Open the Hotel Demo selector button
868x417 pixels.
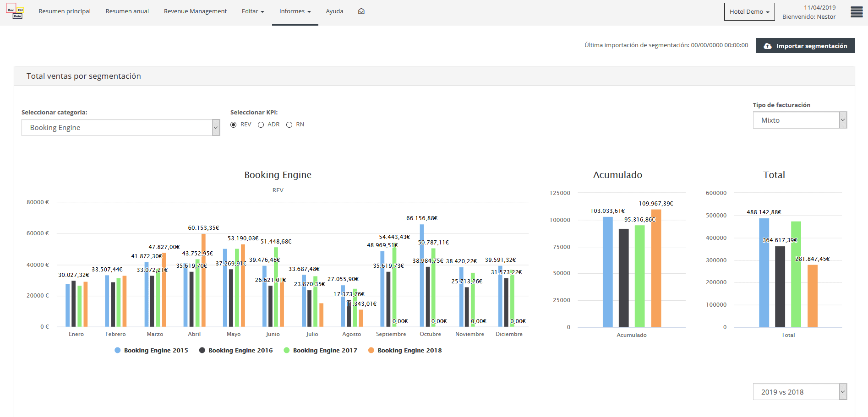749,12
